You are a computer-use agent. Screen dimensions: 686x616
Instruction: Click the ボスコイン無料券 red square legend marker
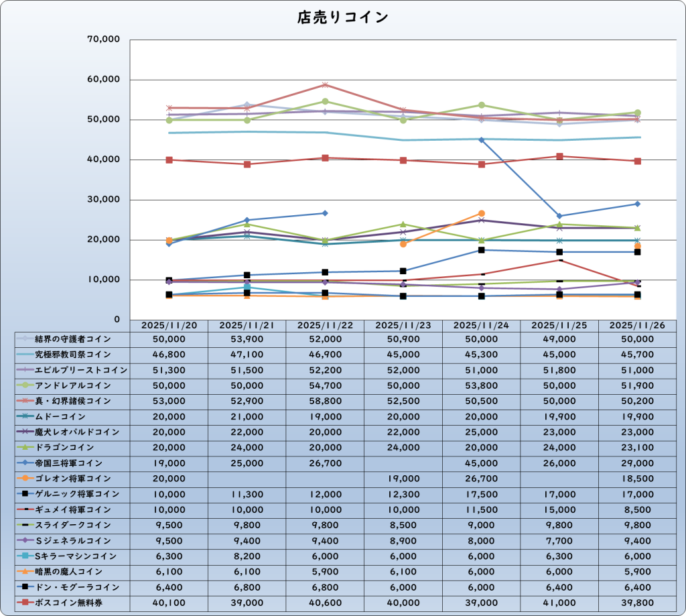tap(24, 602)
